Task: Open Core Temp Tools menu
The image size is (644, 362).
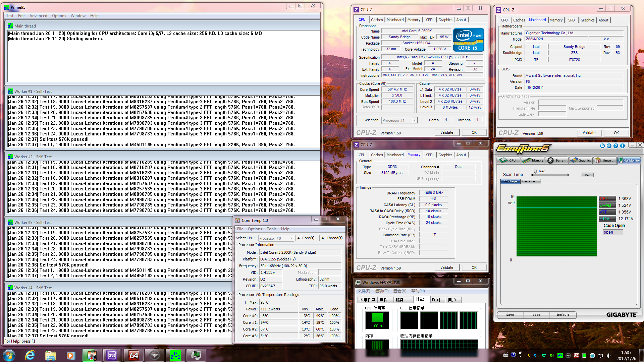Action: pos(271,229)
